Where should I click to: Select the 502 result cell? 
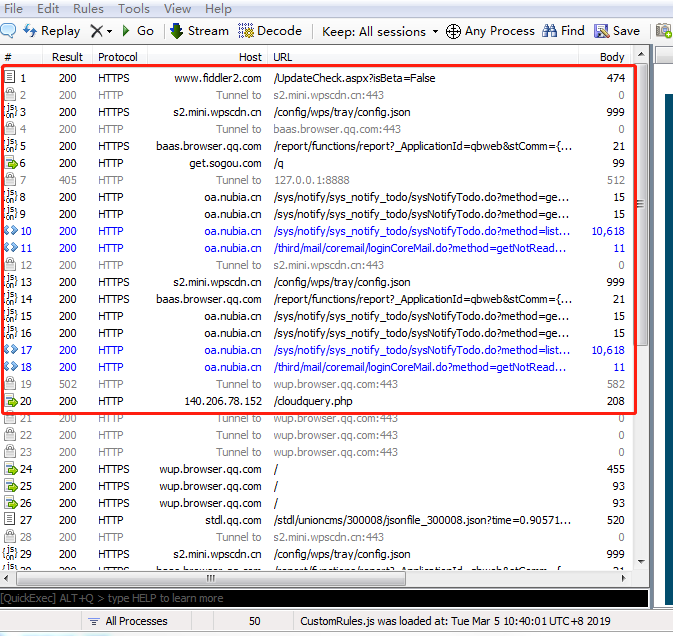[x=68, y=384]
